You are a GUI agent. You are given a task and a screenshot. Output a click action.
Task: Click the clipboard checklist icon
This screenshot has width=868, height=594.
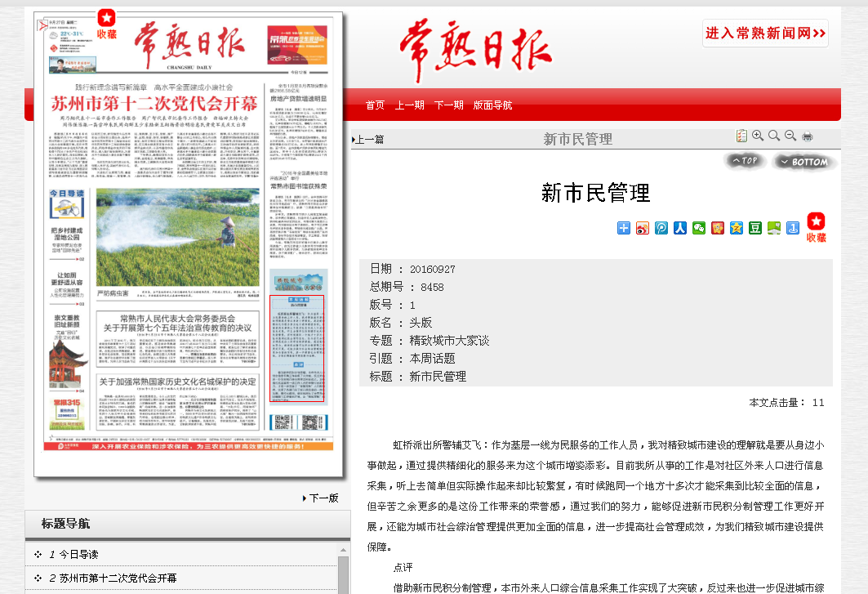point(741,136)
